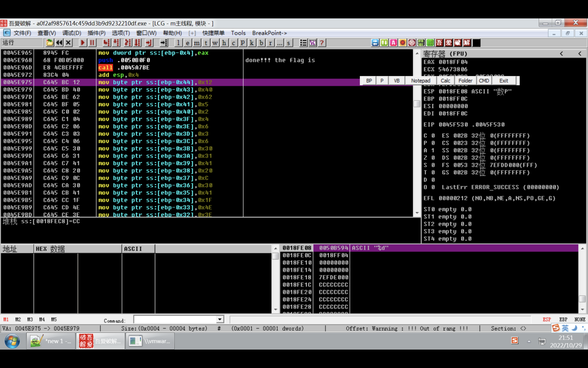Launch Notepad from the quick bar

[421, 81]
